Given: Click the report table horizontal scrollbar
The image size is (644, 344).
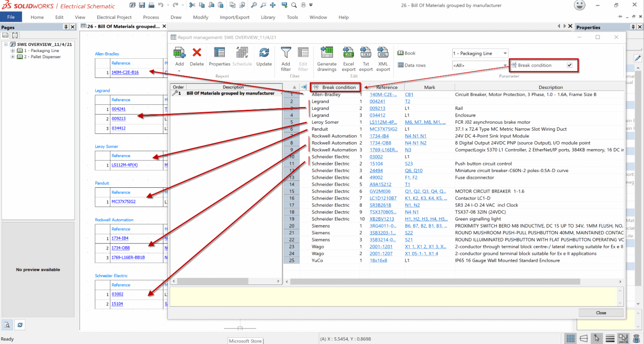Looking at the screenshot, I should click(435, 282).
